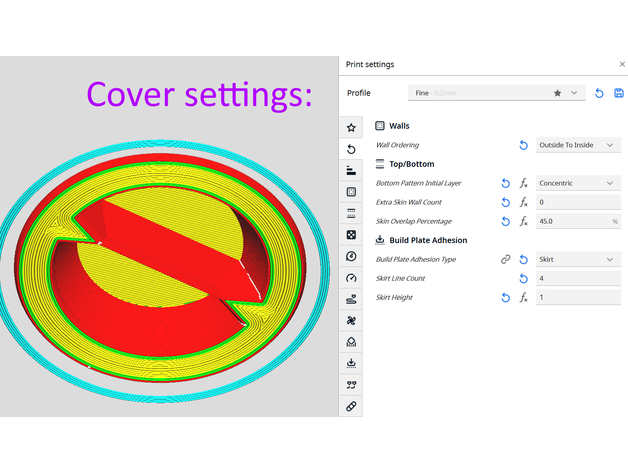This screenshot has height=472, width=628.
Task: Open the Profile selection dropdown
Action: coord(497,93)
